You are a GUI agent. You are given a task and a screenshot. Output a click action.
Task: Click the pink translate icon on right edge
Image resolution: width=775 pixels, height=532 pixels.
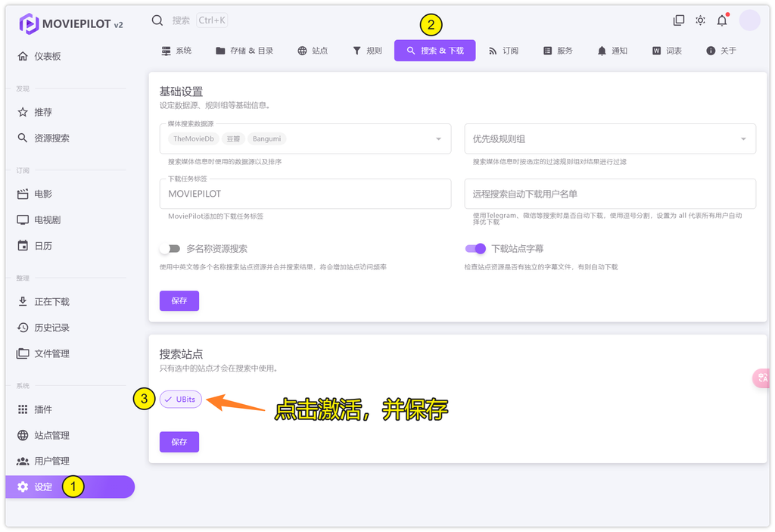tap(762, 378)
